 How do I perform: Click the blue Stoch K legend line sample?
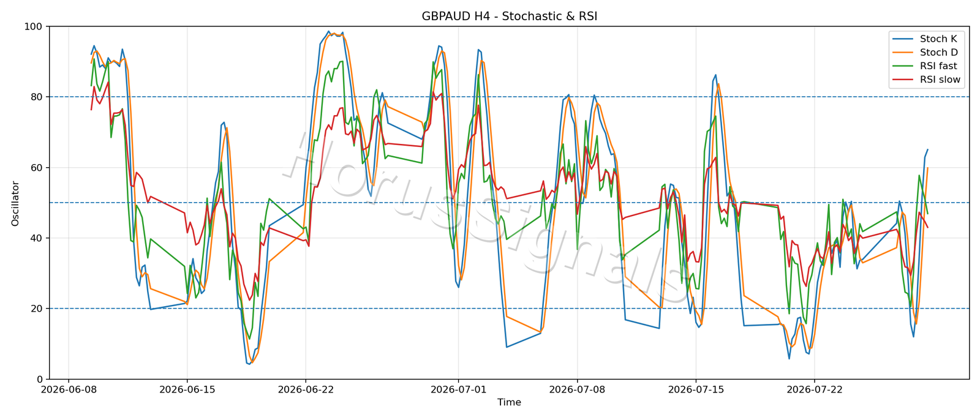click(x=904, y=39)
